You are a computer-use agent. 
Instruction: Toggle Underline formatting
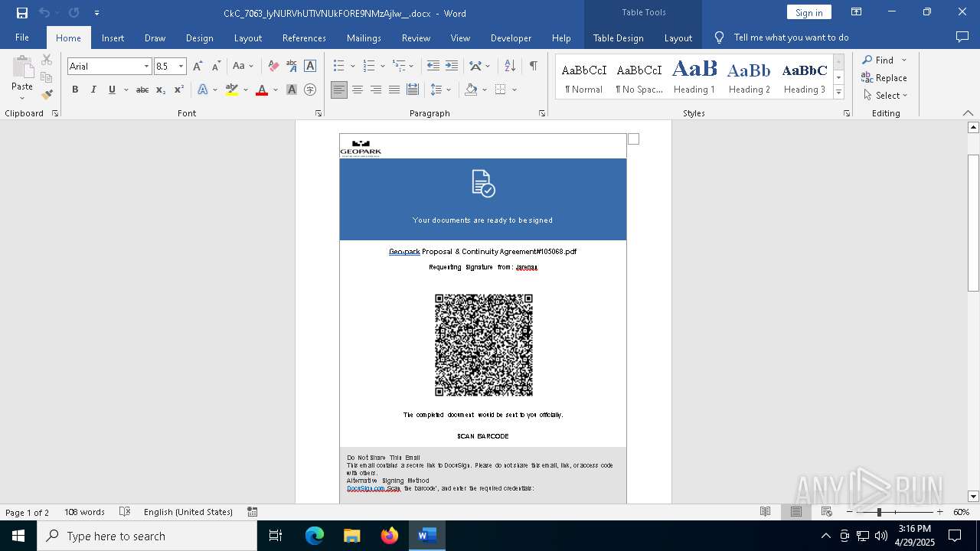(x=112, y=90)
